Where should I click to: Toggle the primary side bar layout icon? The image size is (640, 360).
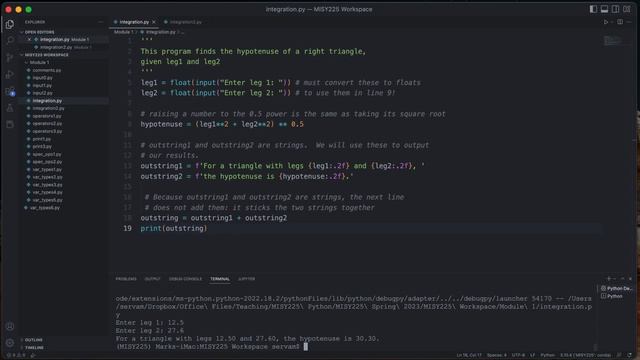(x=593, y=9)
